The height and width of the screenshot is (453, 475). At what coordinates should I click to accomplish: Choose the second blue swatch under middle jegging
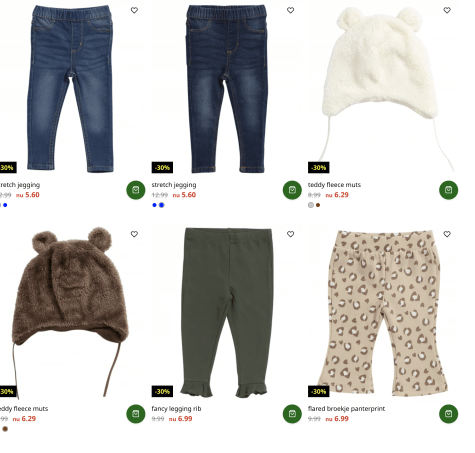[162, 205]
